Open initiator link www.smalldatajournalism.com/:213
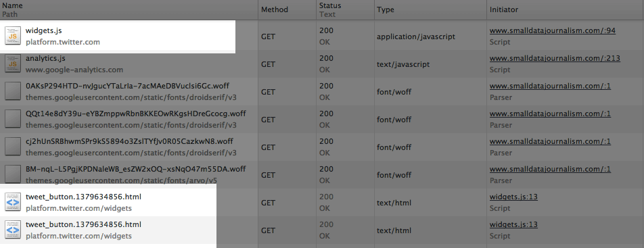 click(555, 58)
